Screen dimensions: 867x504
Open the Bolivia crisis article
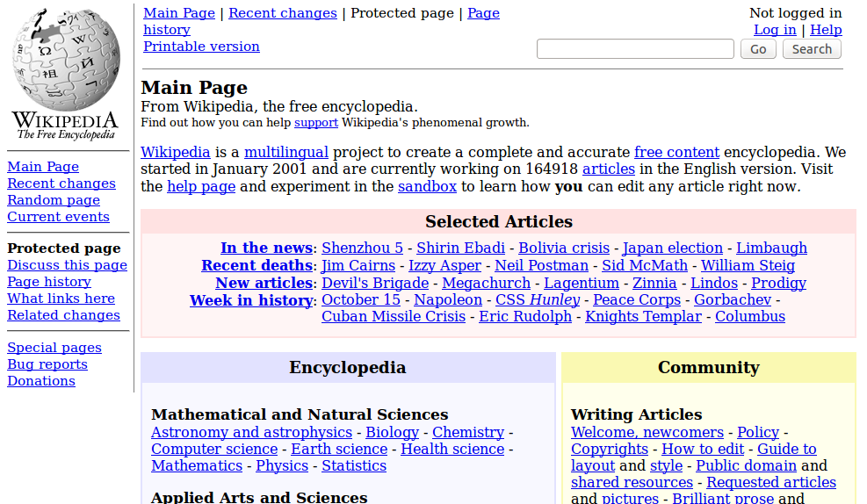click(564, 248)
